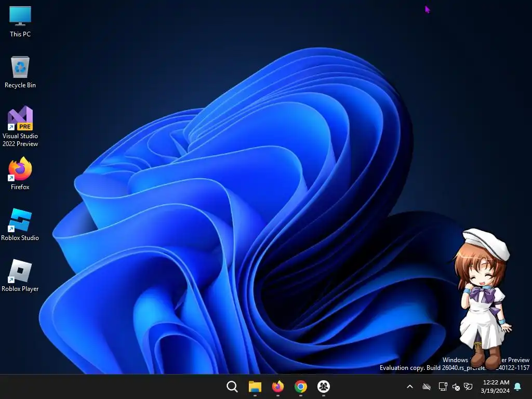Open the muted volume tray icon
Viewport: 532px width, 399px height.
coord(456,387)
